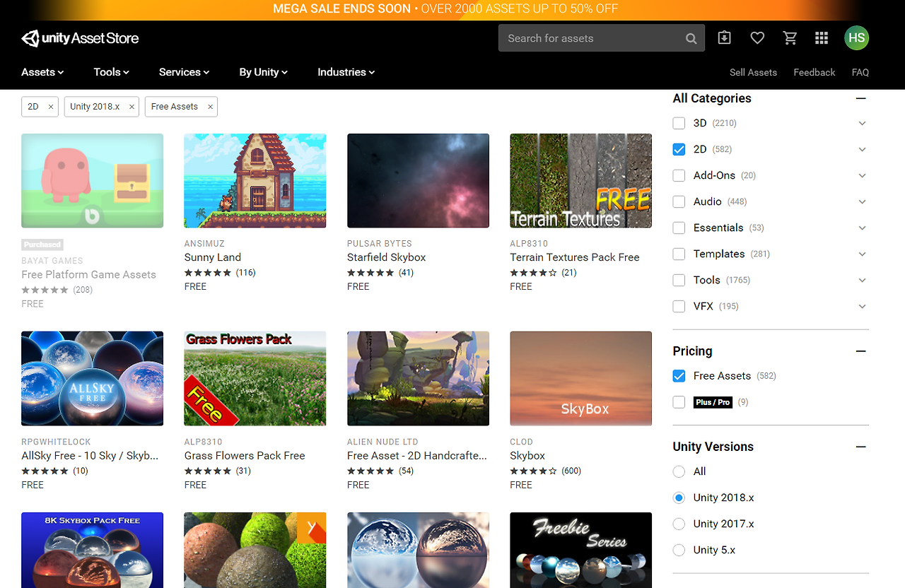Open Free Platform Game Assets thumbnail
This screenshot has width=905, height=588.
click(92, 181)
